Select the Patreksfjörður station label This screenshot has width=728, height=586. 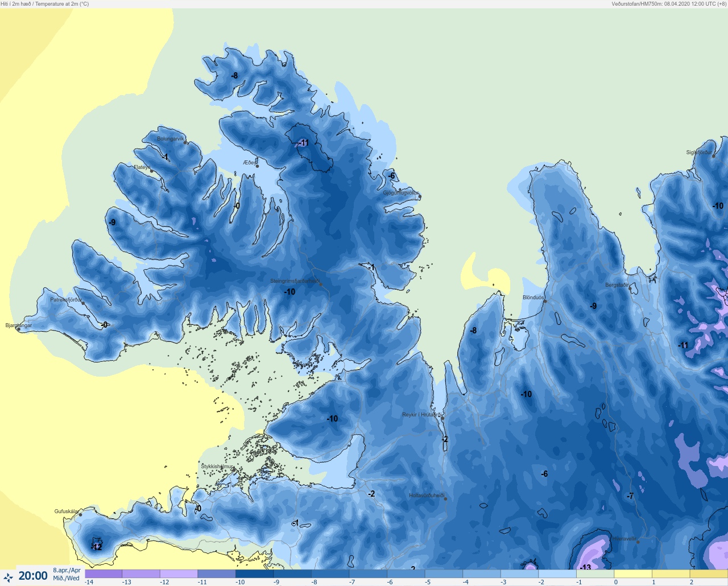pyautogui.click(x=66, y=300)
